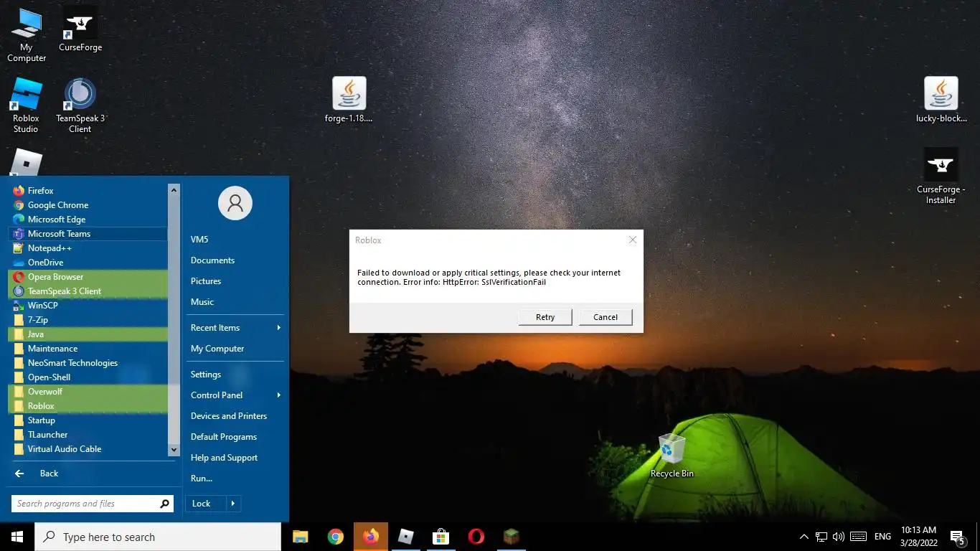Open the power options arrow beside Lock
980x551 pixels.
pyautogui.click(x=233, y=504)
